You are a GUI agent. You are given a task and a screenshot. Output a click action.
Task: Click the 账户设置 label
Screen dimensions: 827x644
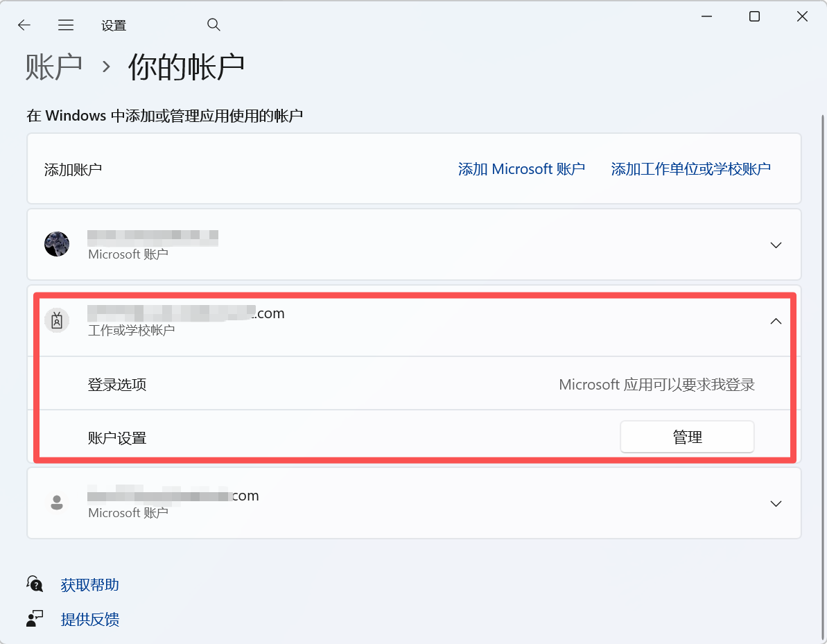117,438
